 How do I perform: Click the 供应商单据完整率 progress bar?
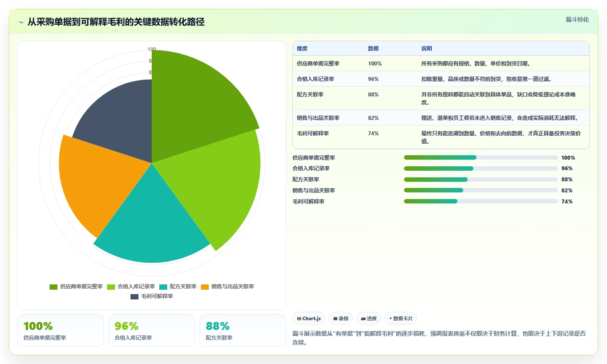(x=481, y=157)
